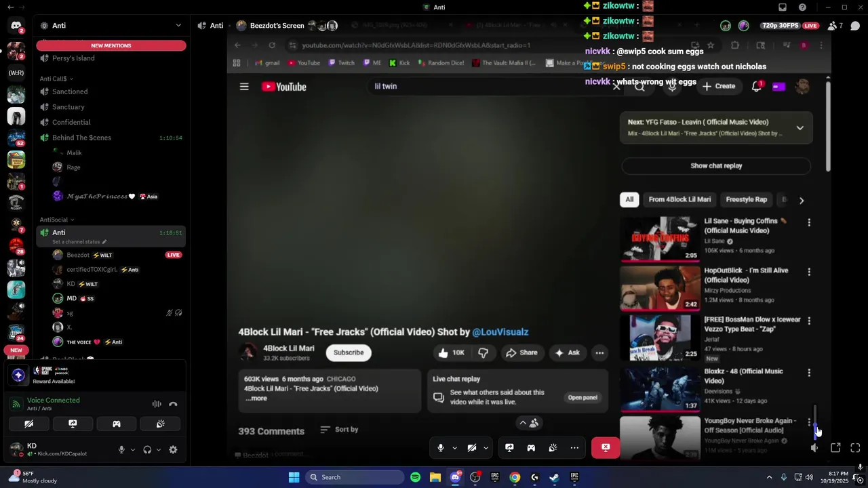Toggle stream overlay microphone mute
The image size is (868, 488).
tap(441, 448)
